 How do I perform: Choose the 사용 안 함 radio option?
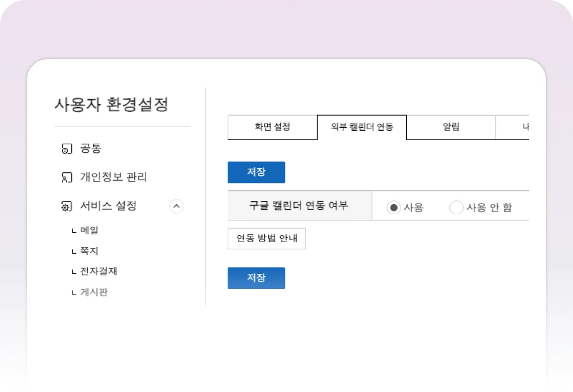[456, 208]
